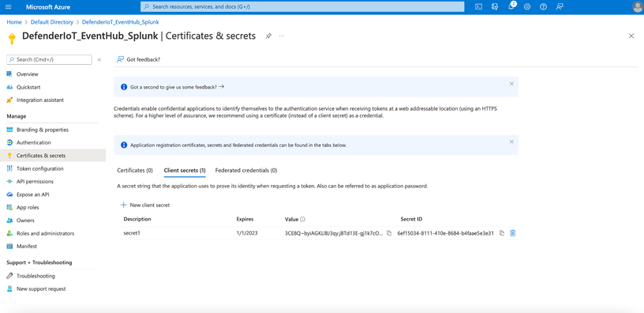Viewport: 644px width, 313px height.
Task: Open the ellipsis more options menu
Action: (x=282, y=36)
